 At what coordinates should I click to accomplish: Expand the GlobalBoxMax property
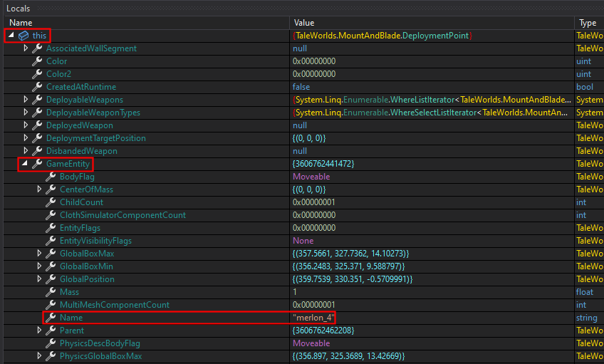click(39, 253)
